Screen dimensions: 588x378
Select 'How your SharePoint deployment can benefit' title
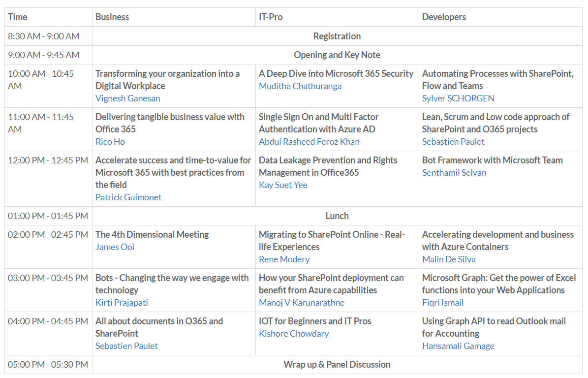click(331, 284)
